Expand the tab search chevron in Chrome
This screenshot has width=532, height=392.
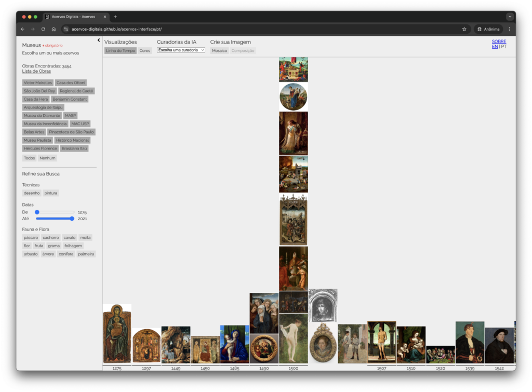[509, 17]
